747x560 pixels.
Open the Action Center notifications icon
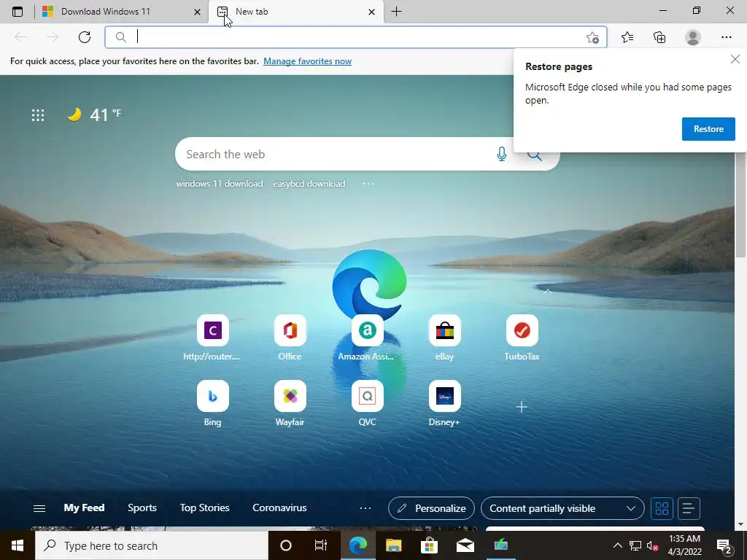(x=724, y=545)
